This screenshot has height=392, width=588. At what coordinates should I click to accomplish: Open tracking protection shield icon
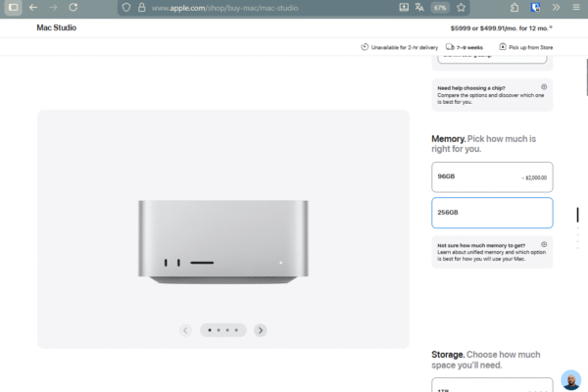[x=126, y=8]
